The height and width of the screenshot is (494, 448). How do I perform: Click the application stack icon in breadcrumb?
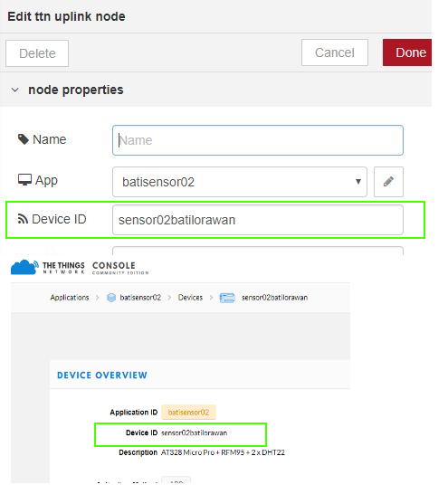111,298
